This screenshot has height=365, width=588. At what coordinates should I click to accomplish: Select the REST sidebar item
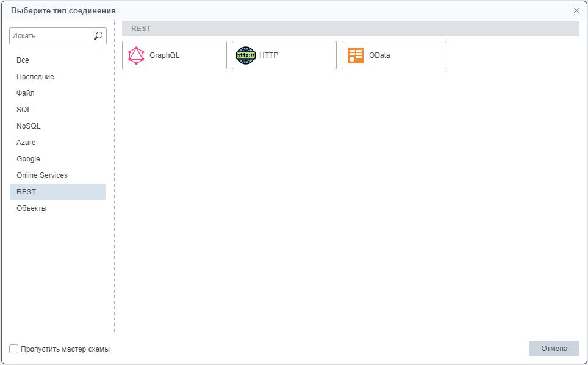click(x=26, y=192)
